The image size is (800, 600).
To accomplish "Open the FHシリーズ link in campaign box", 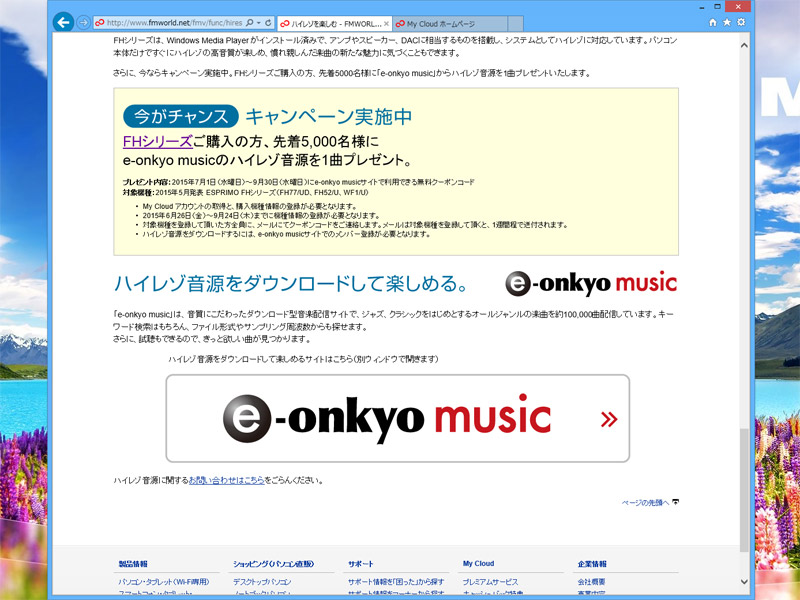I will (x=157, y=142).
